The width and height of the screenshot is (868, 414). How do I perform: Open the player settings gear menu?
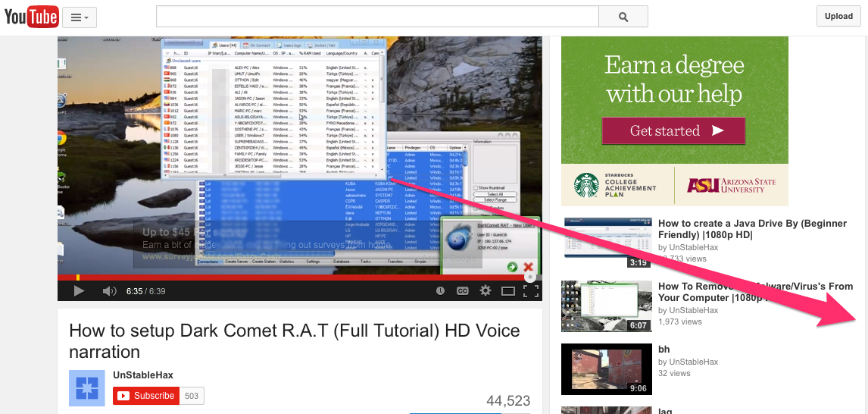point(486,291)
